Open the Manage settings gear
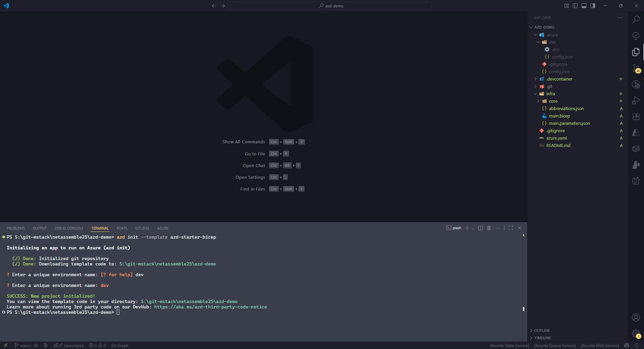The image size is (644, 349). (x=636, y=334)
